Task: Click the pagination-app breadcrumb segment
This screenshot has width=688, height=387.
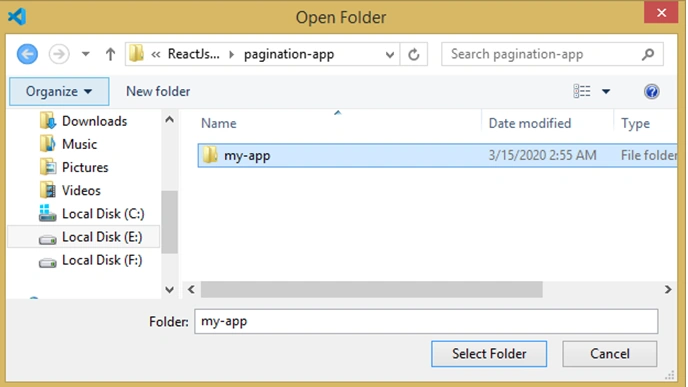Action: tap(289, 54)
